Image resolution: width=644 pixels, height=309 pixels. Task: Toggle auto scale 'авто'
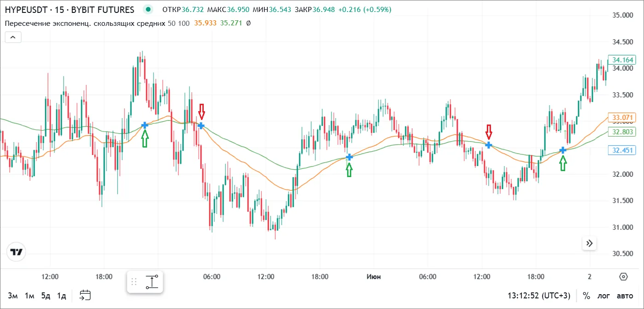click(625, 296)
